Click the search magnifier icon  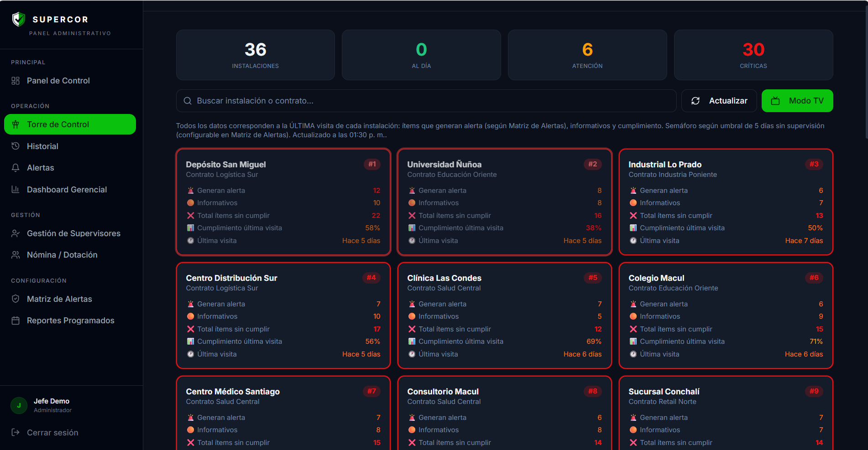coord(188,101)
